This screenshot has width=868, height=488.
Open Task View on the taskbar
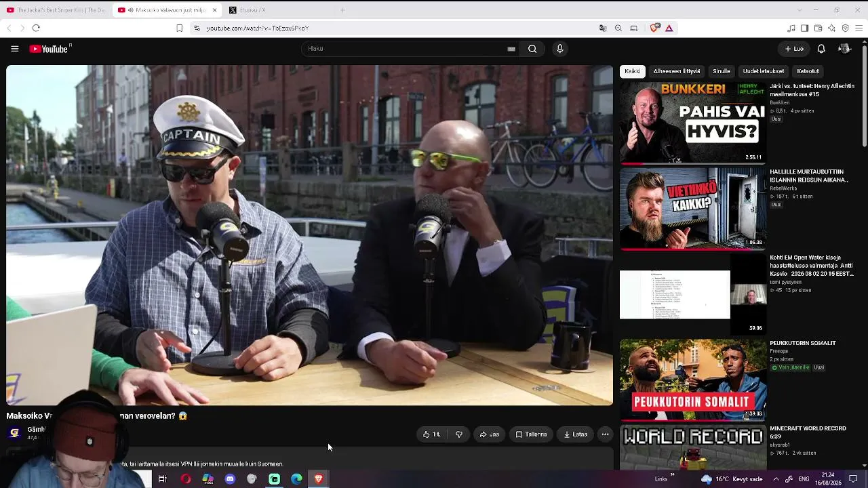(x=163, y=479)
